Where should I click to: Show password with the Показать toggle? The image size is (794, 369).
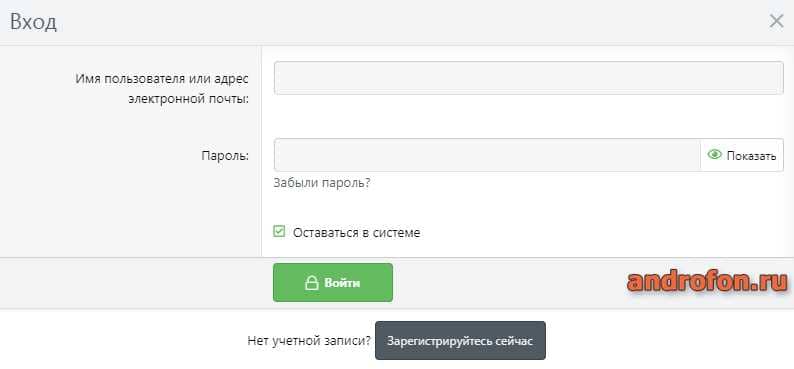pos(742,155)
